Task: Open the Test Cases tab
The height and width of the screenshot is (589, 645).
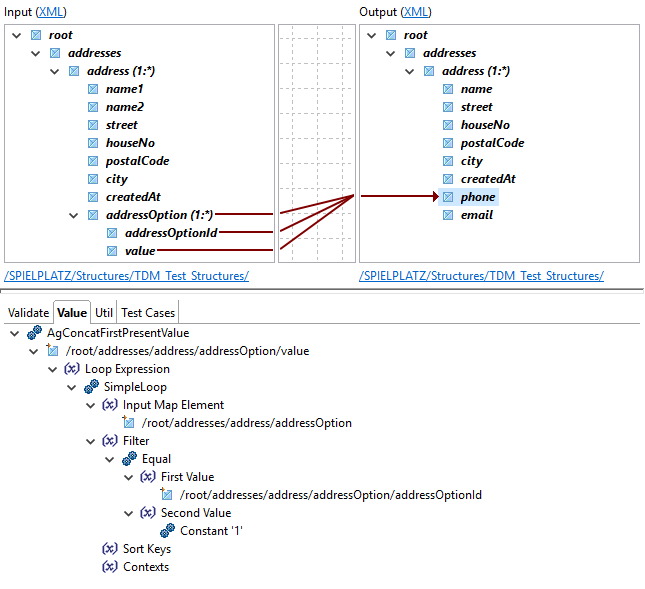Action: (148, 313)
